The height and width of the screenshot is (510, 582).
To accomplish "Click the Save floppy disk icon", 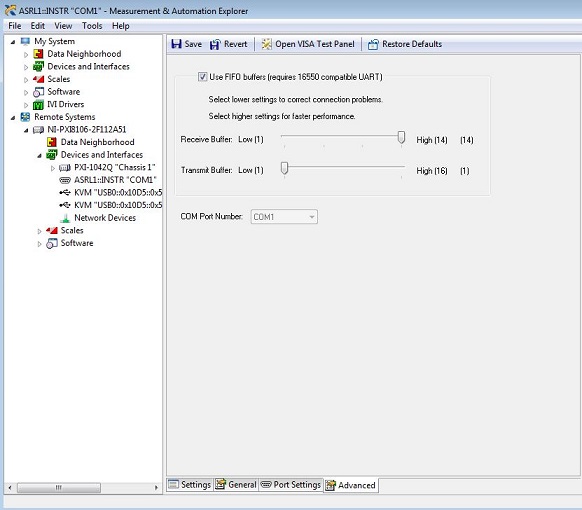I will click(x=176, y=44).
